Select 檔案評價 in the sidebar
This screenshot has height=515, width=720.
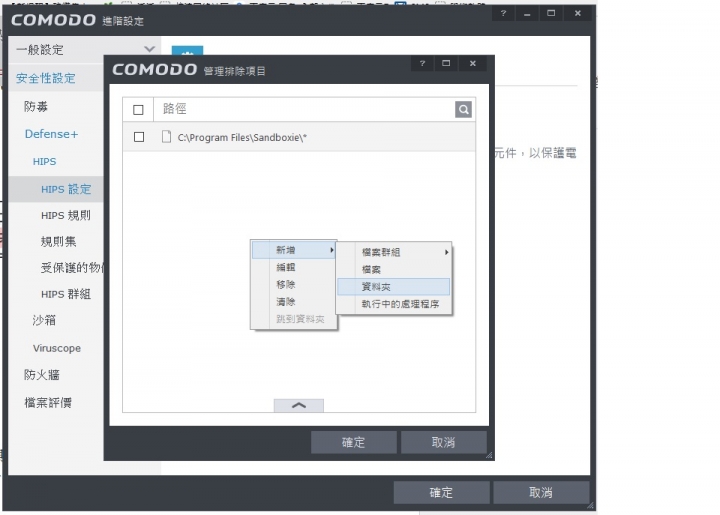(48, 403)
